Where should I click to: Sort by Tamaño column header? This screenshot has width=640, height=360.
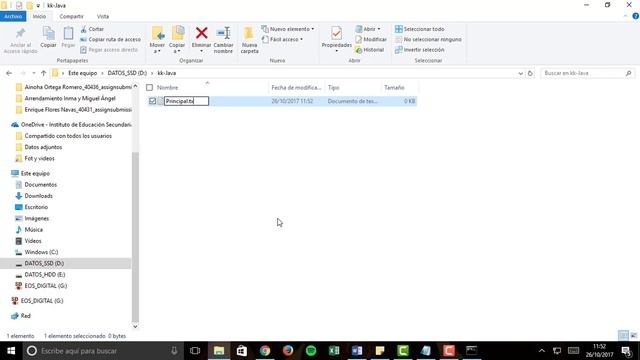pos(394,87)
